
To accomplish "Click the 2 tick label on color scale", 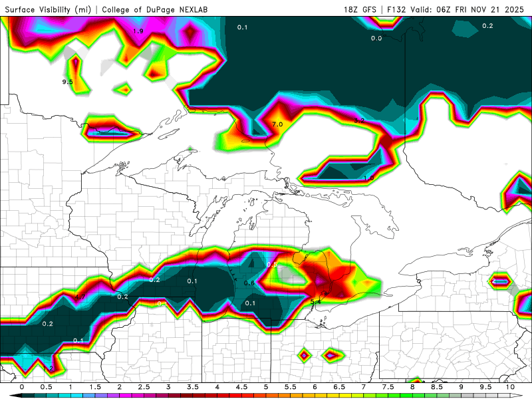I will (x=120, y=387).
